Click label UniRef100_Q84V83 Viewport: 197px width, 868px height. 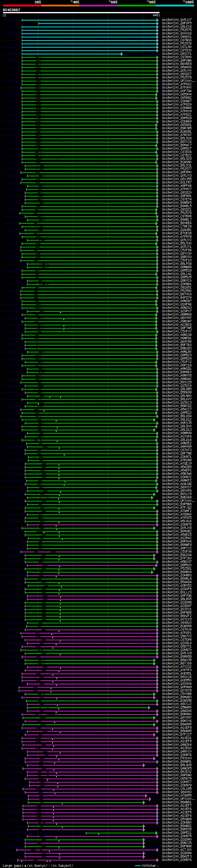point(177,792)
